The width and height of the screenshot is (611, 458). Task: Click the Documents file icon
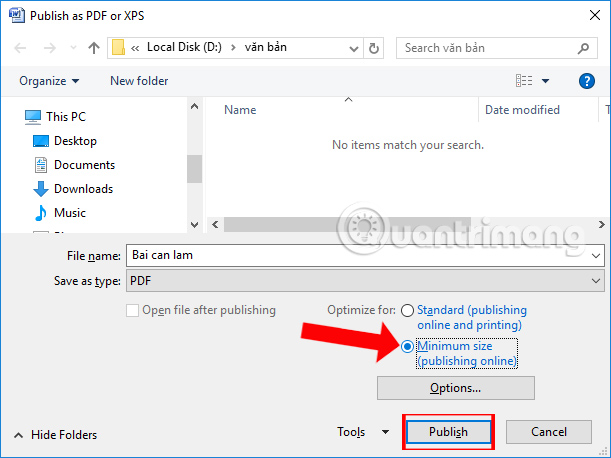[x=41, y=165]
